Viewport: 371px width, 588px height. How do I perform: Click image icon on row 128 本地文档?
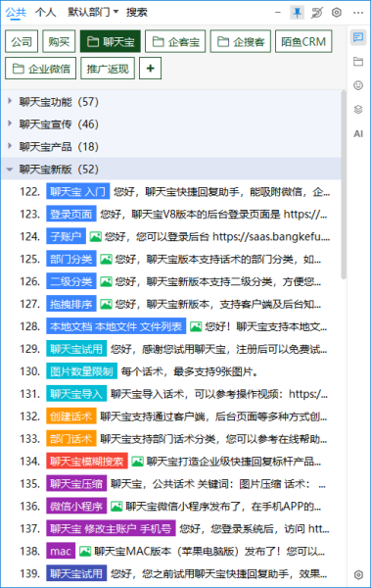coord(196,326)
